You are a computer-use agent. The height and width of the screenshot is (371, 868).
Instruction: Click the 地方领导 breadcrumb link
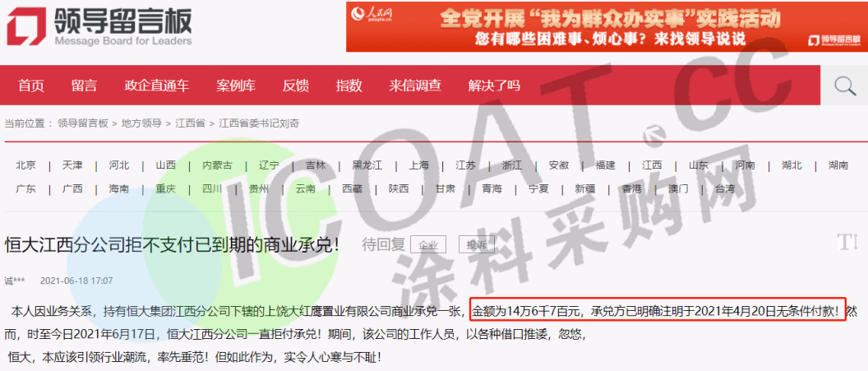141,123
